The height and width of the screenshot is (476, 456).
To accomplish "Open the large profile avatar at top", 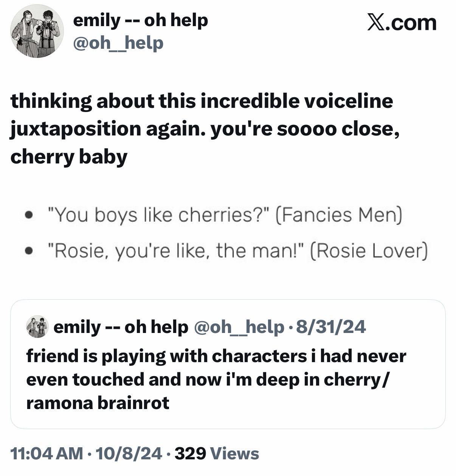I will 37,31.
